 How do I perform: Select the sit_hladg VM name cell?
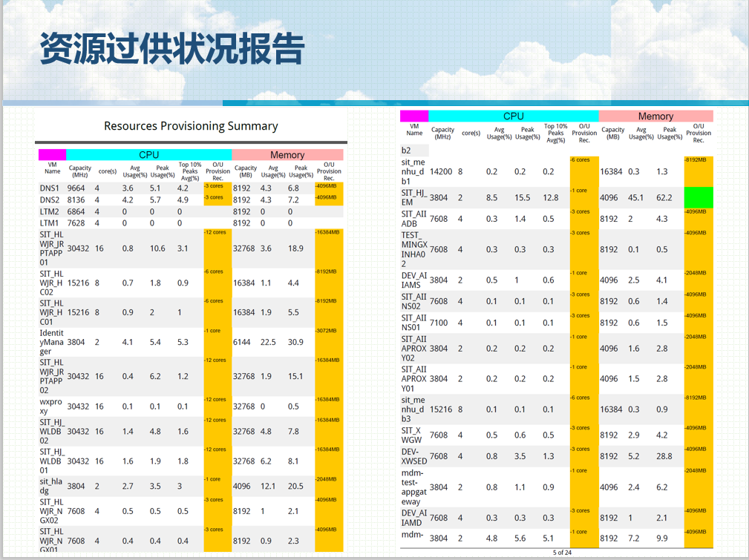click(x=51, y=487)
